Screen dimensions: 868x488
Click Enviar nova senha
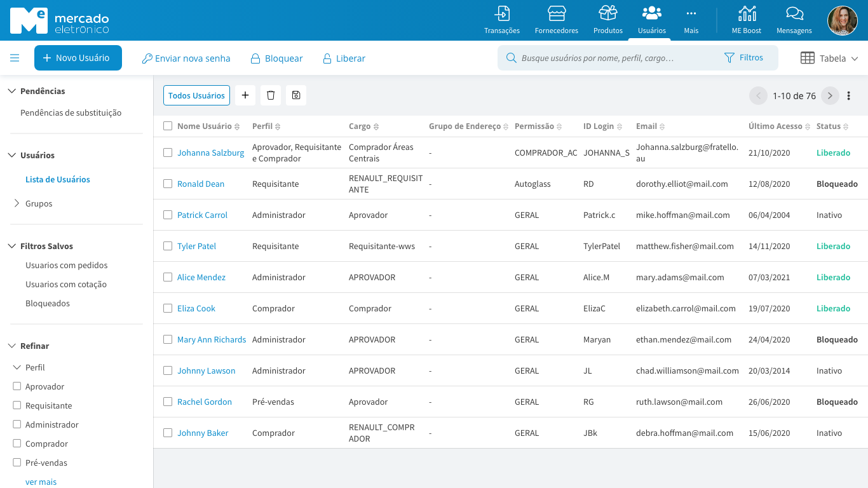(x=186, y=58)
